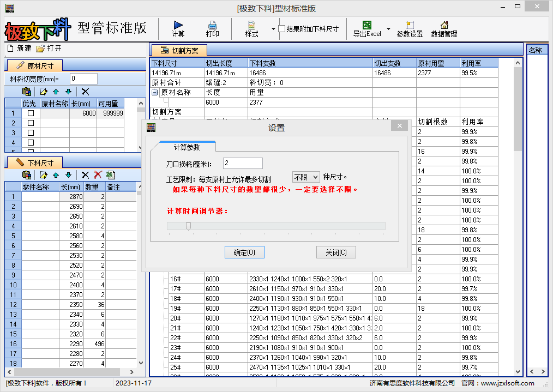Click the 新建 new file icon

[x=10, y=48]
